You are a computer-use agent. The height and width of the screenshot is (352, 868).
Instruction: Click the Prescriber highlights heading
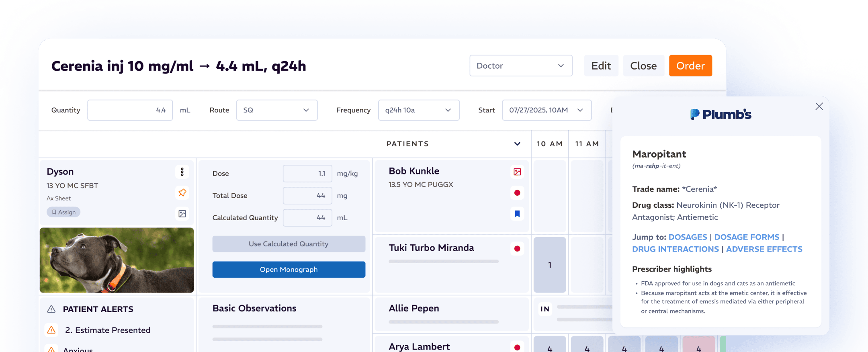(x=672, y=269)
